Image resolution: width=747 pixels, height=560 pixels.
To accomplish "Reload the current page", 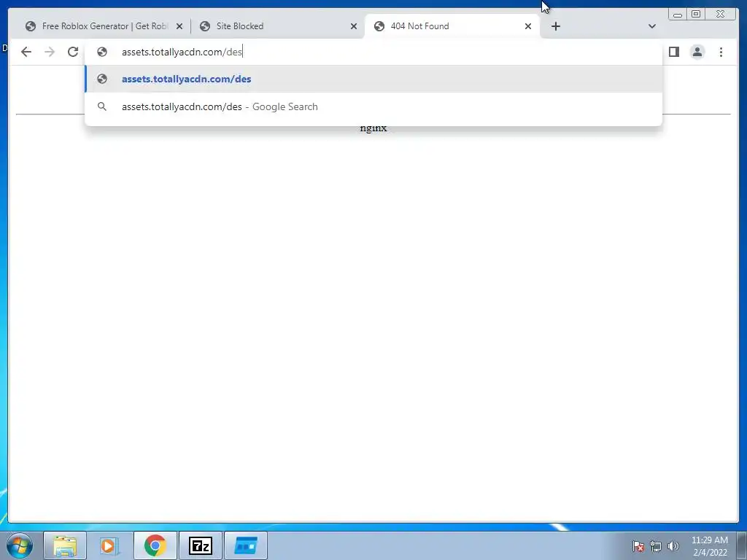I will click(x=73, y=52).
